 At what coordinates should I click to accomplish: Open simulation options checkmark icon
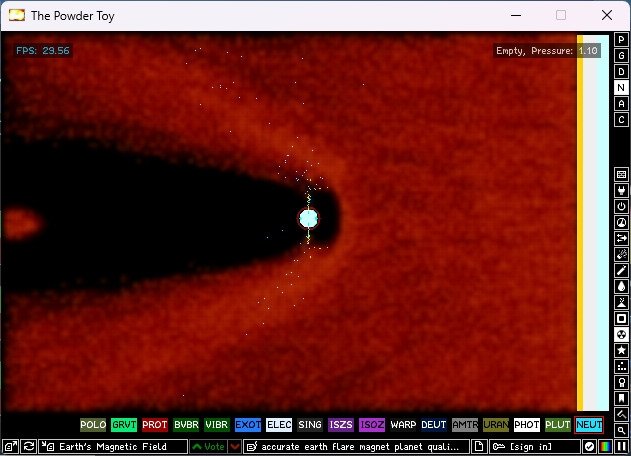click(590, 446)
